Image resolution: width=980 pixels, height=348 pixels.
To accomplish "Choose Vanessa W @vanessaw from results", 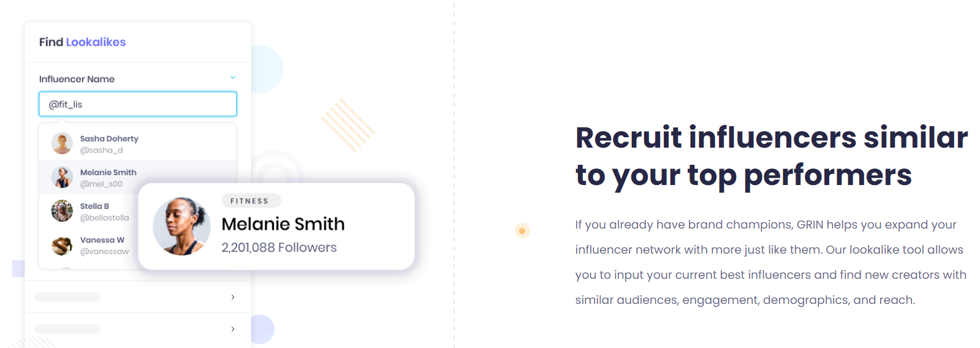I will point(89,245).
